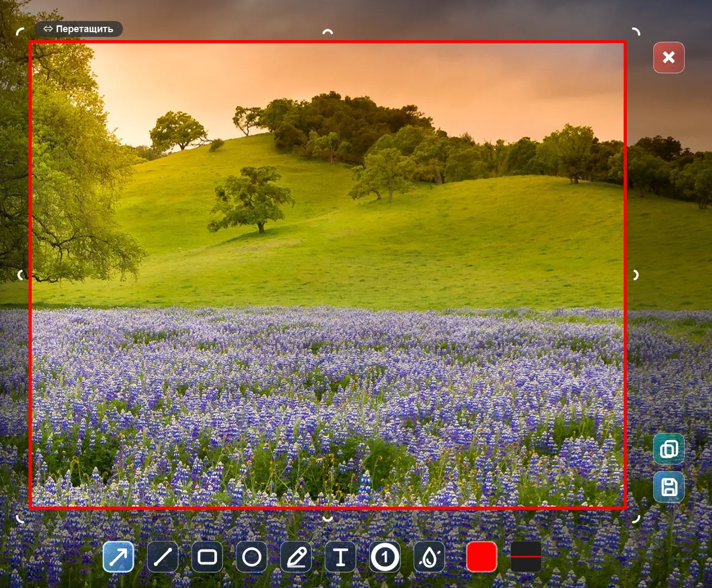Select the Arrow drawing tool
This screenshot has height=588, width=712.
[118, 557]
